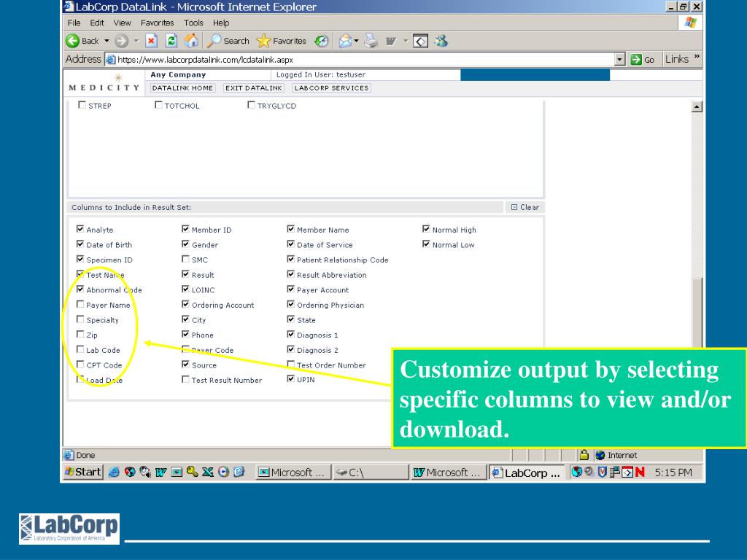Open the Favorites menu

pyautogui.click(x=158, y=23)
